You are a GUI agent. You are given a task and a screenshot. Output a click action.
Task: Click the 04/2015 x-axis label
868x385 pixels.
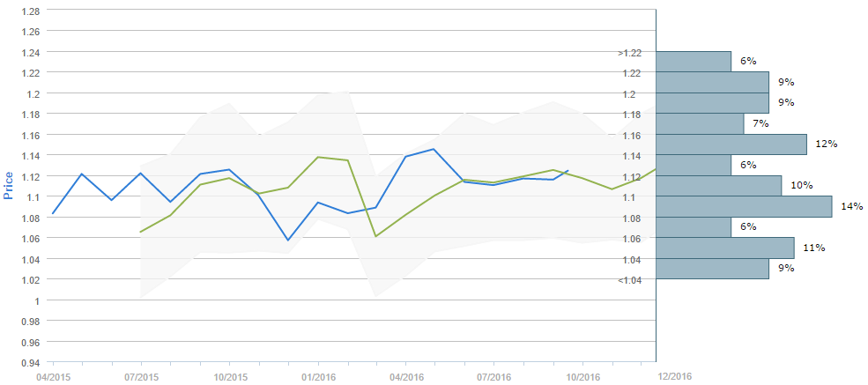(53, 376)
